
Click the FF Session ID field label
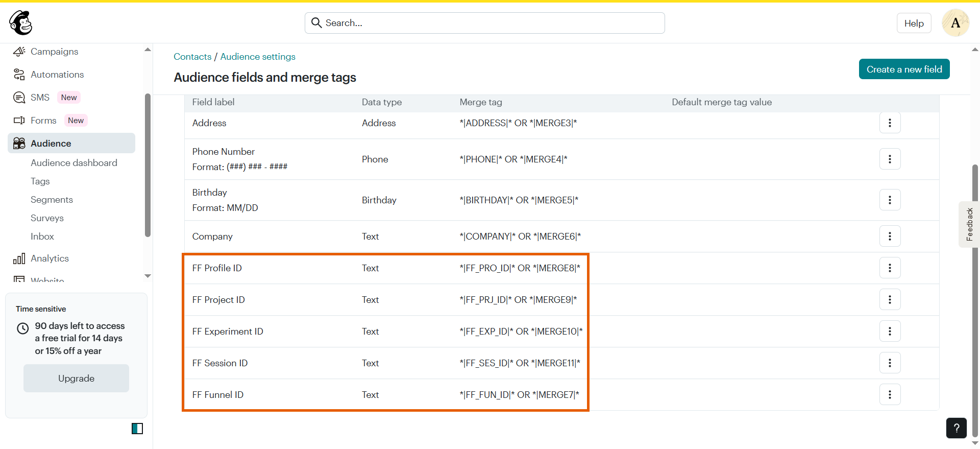click(220, 363)
